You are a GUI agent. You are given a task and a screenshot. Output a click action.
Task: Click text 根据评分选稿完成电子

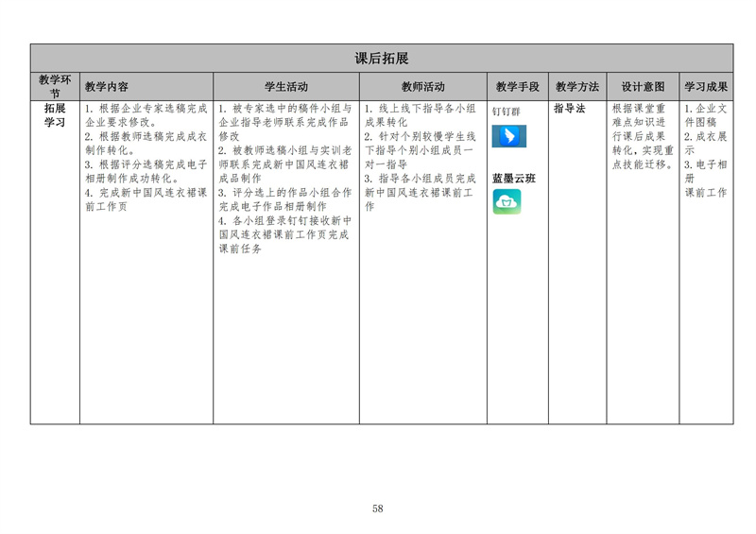153,164
